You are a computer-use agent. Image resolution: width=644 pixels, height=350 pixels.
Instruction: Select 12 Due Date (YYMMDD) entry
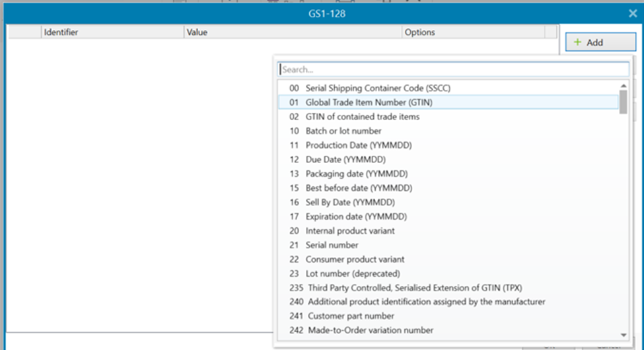(x=345, y=160)
